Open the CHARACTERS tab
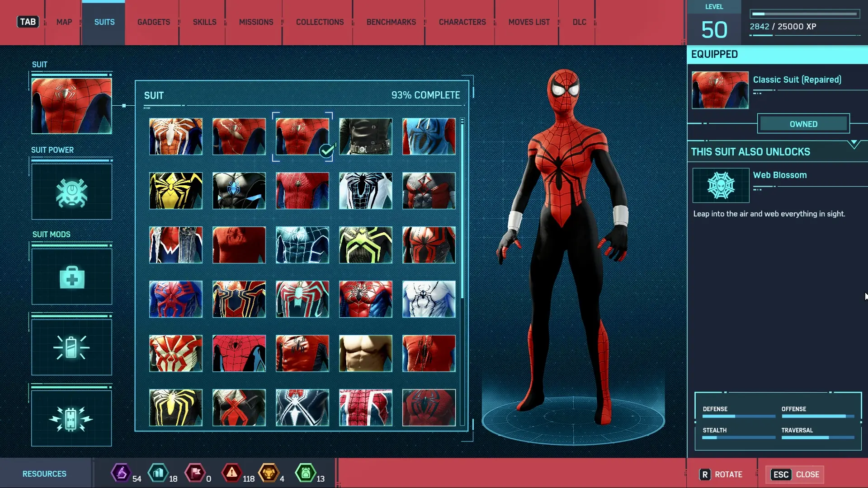The height and width of the screenshot is (488, 868). point(462,22)
